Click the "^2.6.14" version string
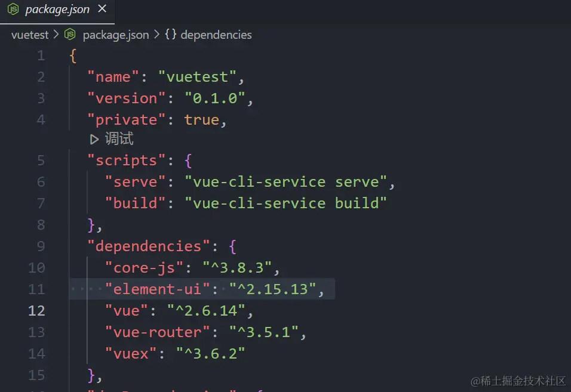 pyautogui.click(x=206, y=311)
